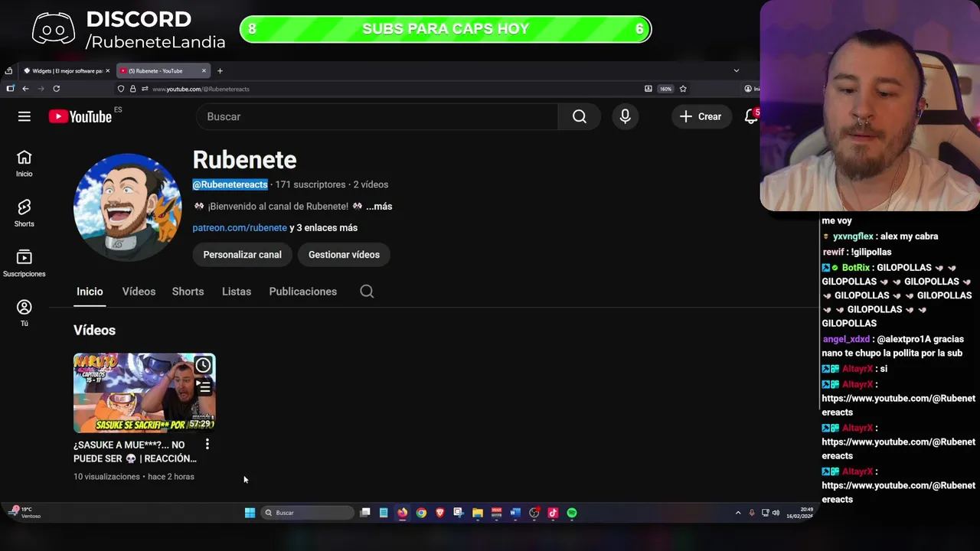Image resolution: width=980 pixels, height=551 pixels.
Task: Click the browser address bar URL
Action: click(x=201, y=89)
